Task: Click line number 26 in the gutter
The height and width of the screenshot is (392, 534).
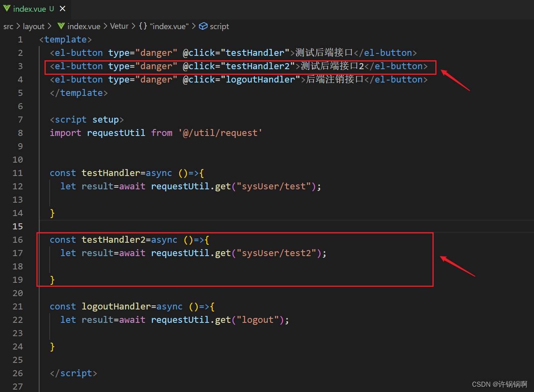Action: tap(18, 373)
